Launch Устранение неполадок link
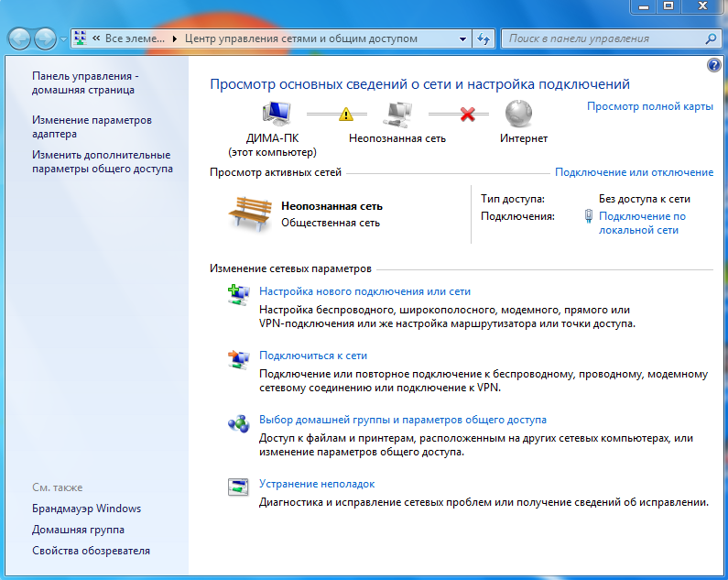The height and width of the screenshot is (580, 728). tap(317, 484)
